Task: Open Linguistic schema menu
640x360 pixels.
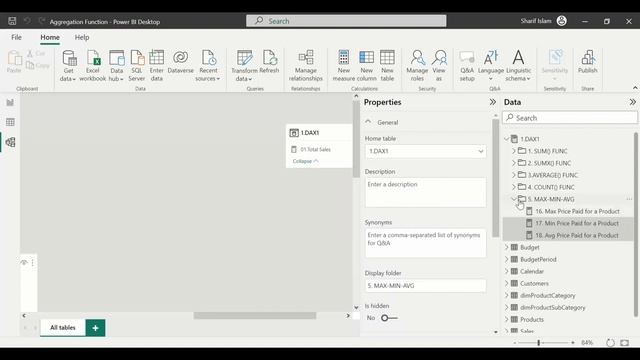Action: click(x=518, y=66)
